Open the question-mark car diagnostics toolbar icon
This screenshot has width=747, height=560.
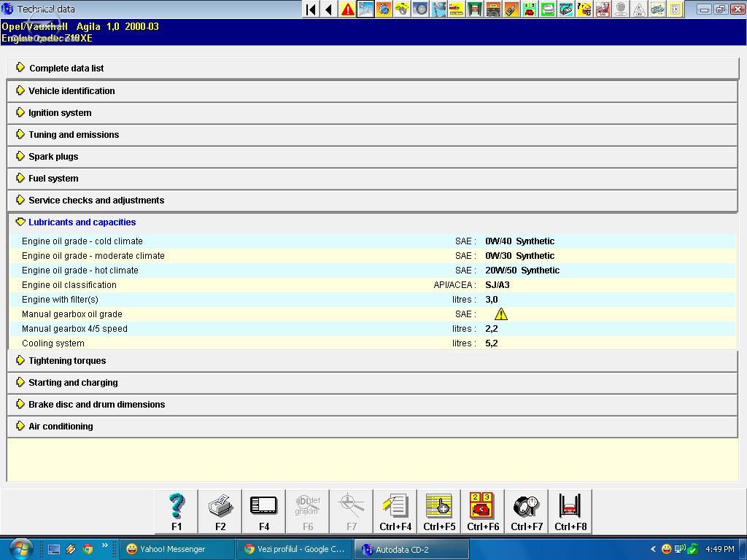[584, 9]
